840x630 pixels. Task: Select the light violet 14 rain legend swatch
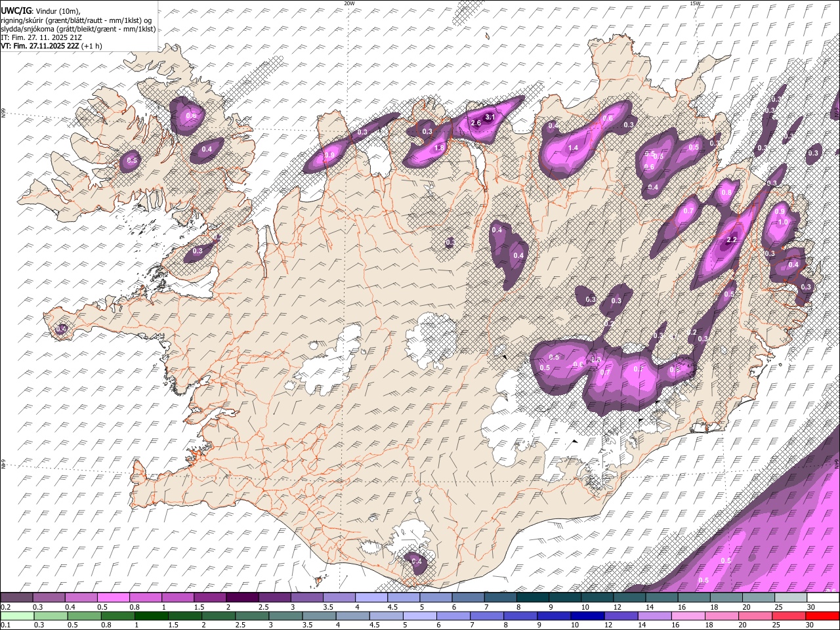[654, 616]
